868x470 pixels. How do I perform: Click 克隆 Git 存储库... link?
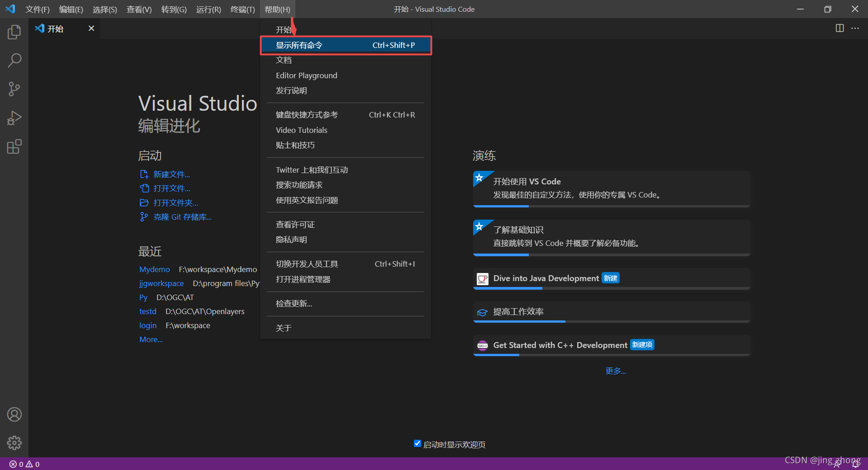click(x=182, y=217)
